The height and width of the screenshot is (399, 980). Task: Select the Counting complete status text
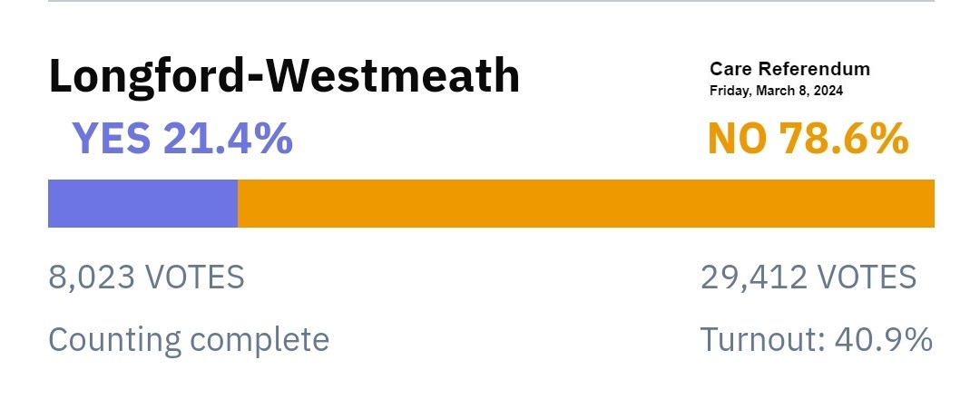pos(189,340)
